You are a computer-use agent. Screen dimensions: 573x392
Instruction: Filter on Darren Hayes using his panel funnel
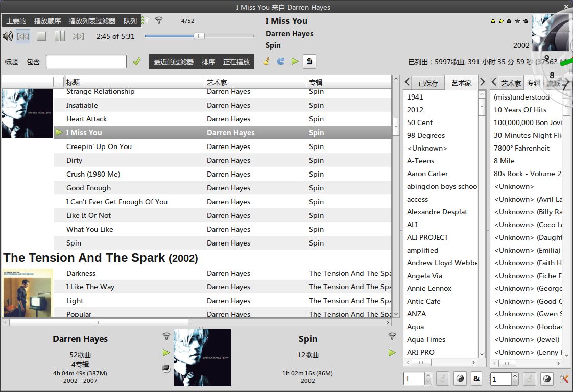click(166, 336)
